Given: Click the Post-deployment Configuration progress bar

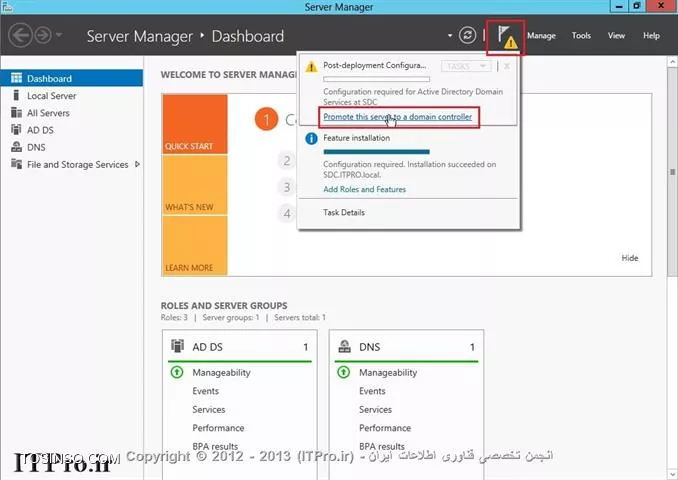Looking at the screenshot, I should 377,79.
